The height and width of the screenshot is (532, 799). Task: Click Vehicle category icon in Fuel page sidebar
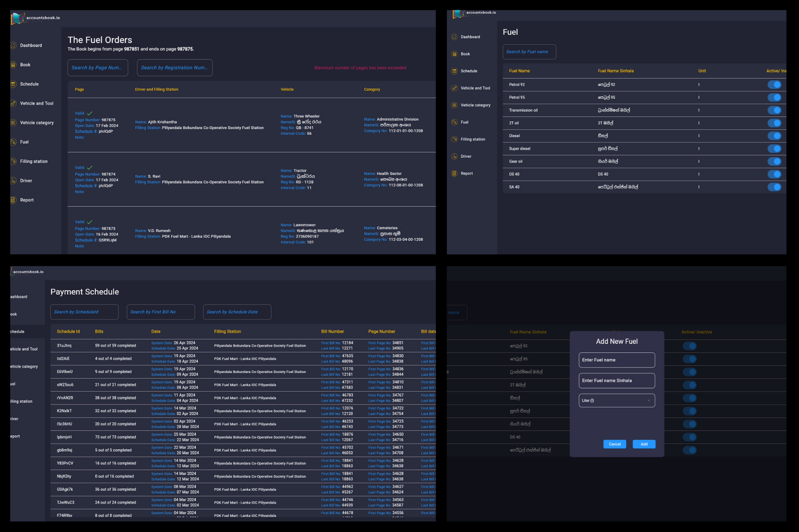pos(454,105)
